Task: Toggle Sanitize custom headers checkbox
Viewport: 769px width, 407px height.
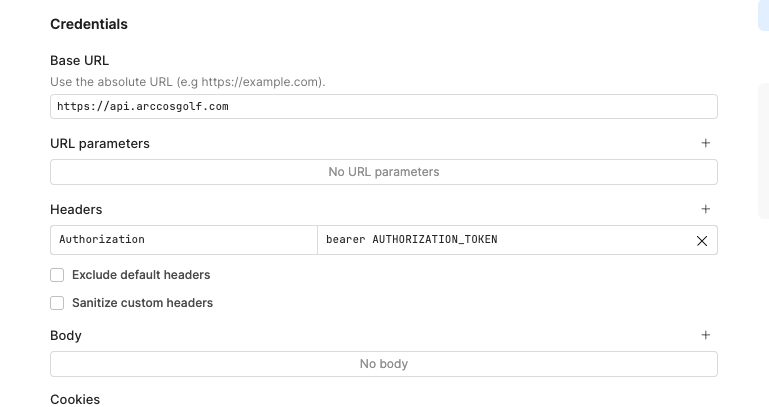Action: (58, 303)
